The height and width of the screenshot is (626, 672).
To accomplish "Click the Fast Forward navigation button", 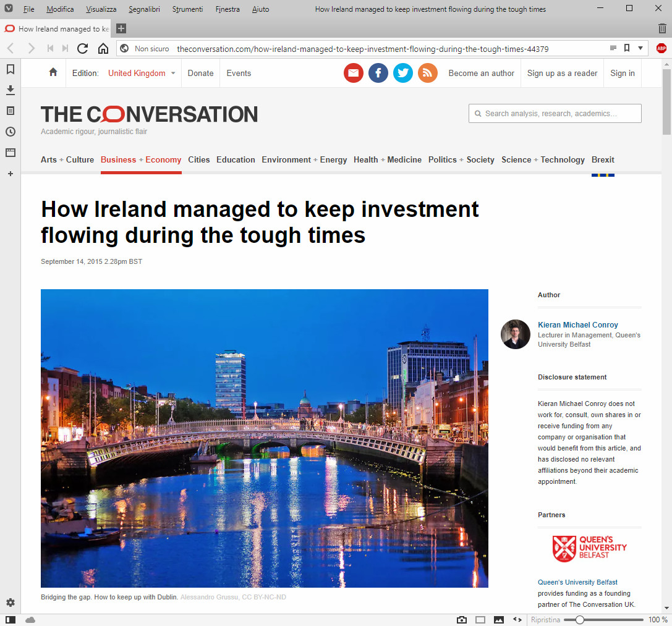I will click(65, 48).
